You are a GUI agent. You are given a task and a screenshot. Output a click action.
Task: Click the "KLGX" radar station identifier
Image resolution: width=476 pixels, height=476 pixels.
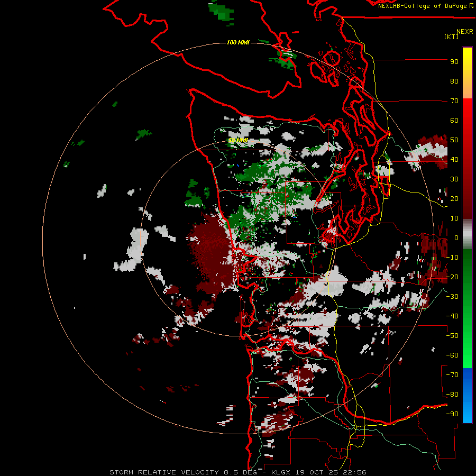tap(281, 472)
